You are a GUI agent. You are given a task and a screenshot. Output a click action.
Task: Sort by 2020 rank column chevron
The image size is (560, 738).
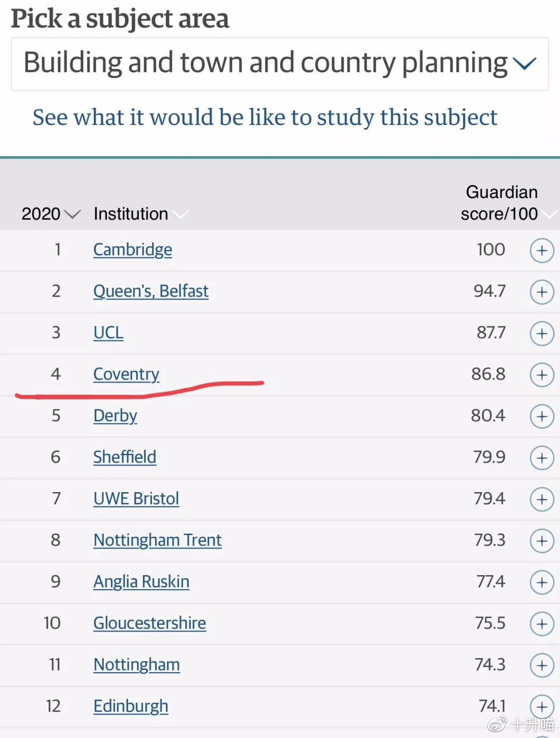click(x=73, y=214)
